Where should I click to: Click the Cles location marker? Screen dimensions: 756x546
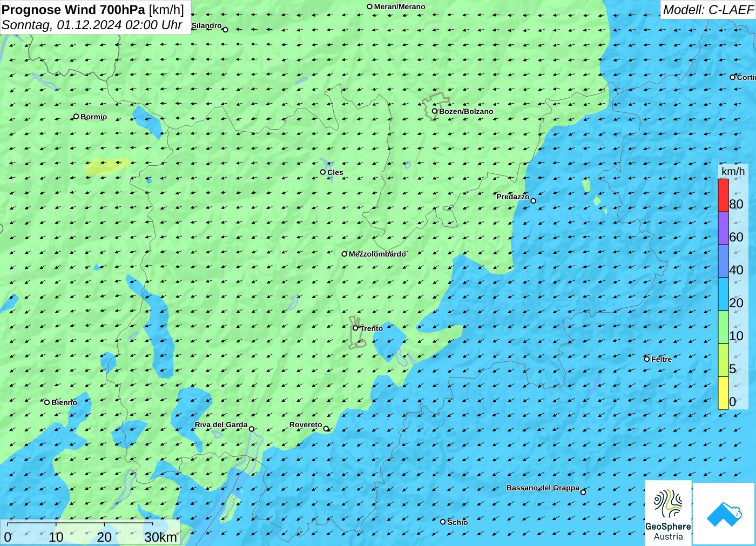click(x=323, y=172)
